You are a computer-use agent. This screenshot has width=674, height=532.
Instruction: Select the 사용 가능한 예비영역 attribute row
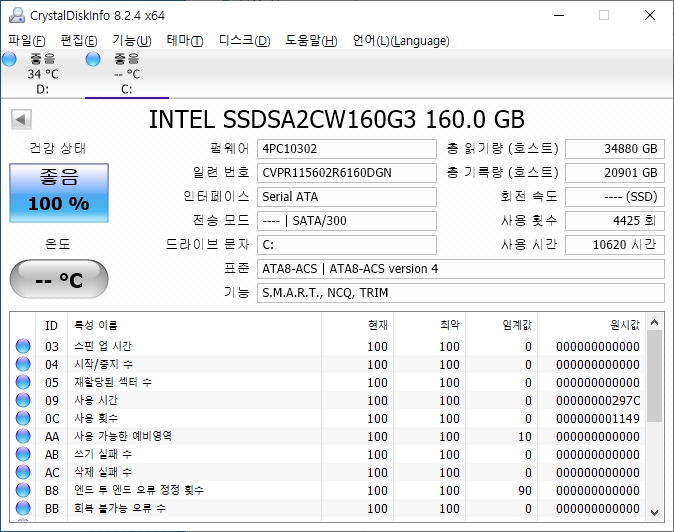tap(328, 437)
